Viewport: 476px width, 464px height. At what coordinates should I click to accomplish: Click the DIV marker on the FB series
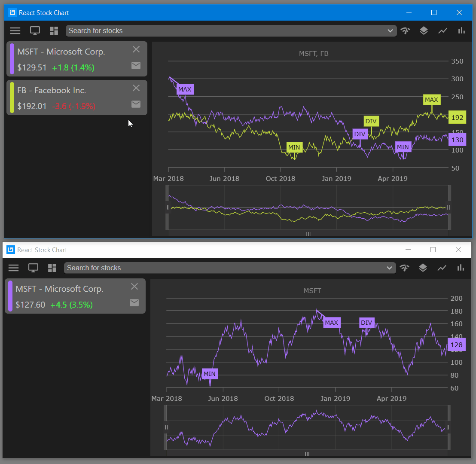[x=371, y=121]
